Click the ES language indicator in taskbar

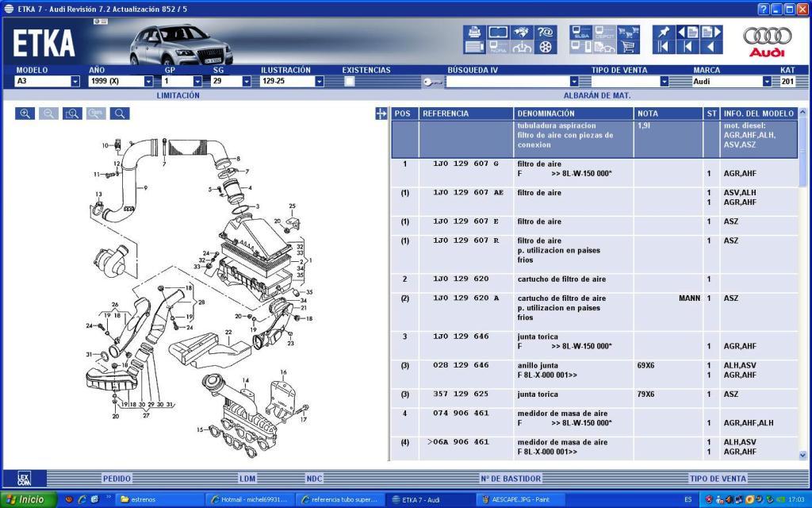coord(688,500)
